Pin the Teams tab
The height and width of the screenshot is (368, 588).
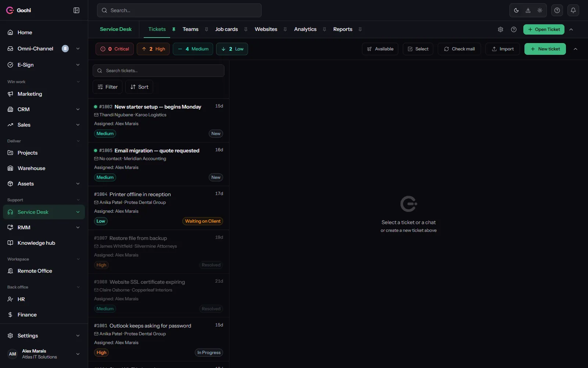pyautogui.click(x=207, y=29)
